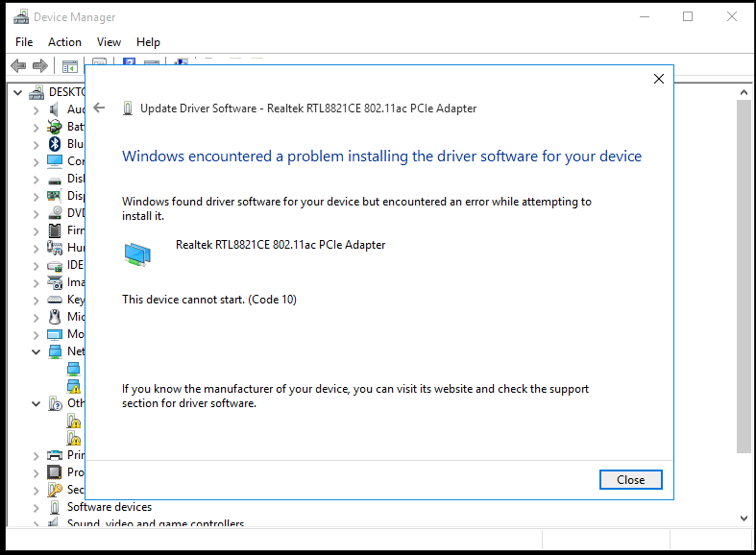Dismiss Update Driver dialog with X button
This screenshot has width=756, height=555.
(659, 79)
